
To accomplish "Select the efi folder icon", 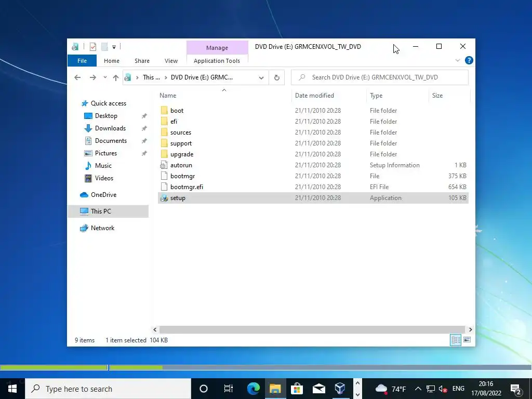I will coord(164,121).
